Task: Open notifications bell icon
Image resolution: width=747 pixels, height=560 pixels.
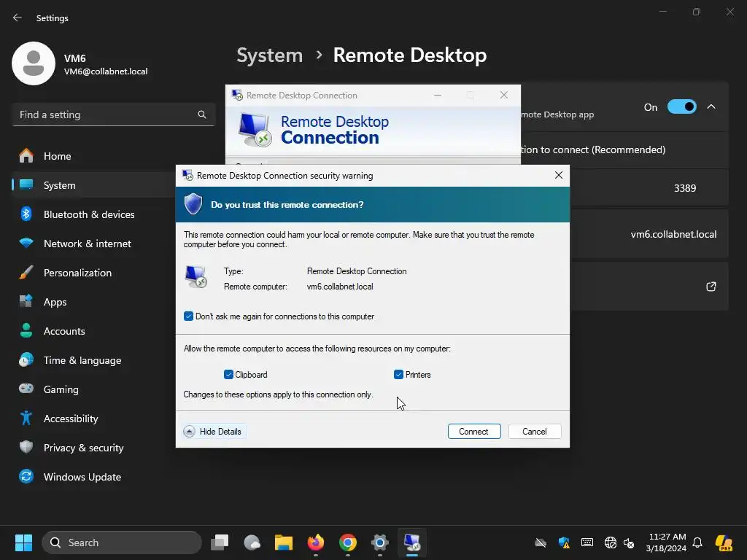Action: [x=697, y=542]
